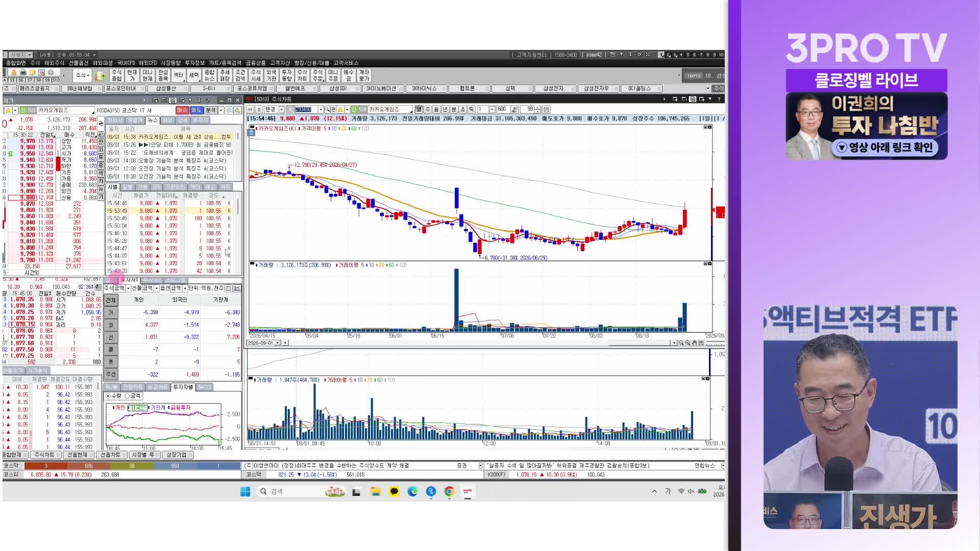Open the stock search magnifier in chart toolbar

click(x=327, y=110)
